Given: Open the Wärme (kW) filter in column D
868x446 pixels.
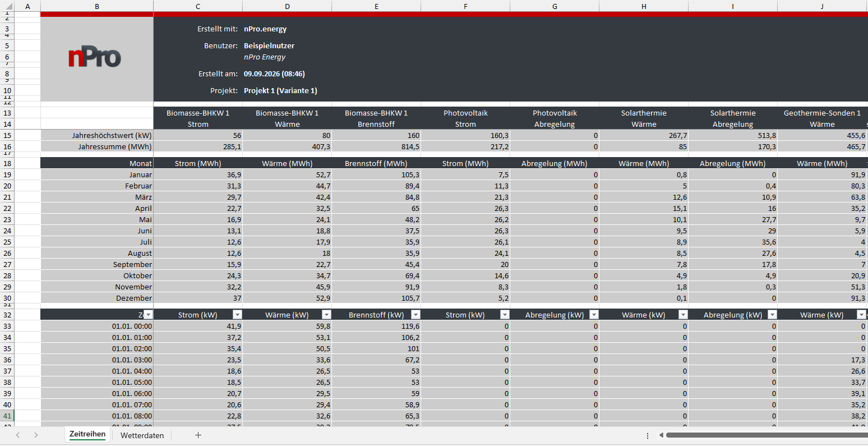Looking at the screenshot, I should pos(326,315).
